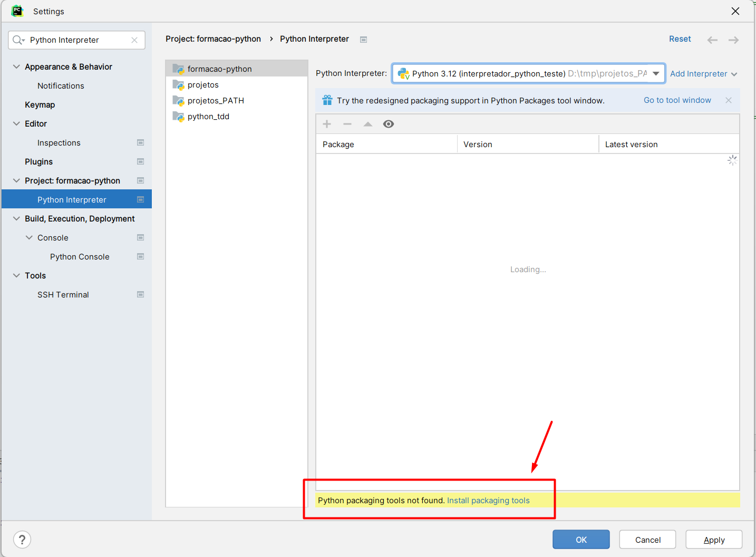The height and width of the screenshot is (557, 756).
Task: Select Python Interpreter in settings tree
Action: (x=77, y=199)
